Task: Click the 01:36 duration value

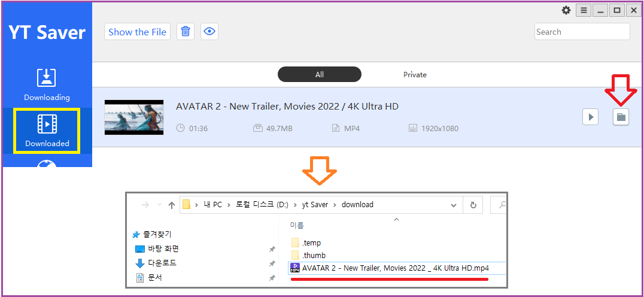Action: coord(198,129)
